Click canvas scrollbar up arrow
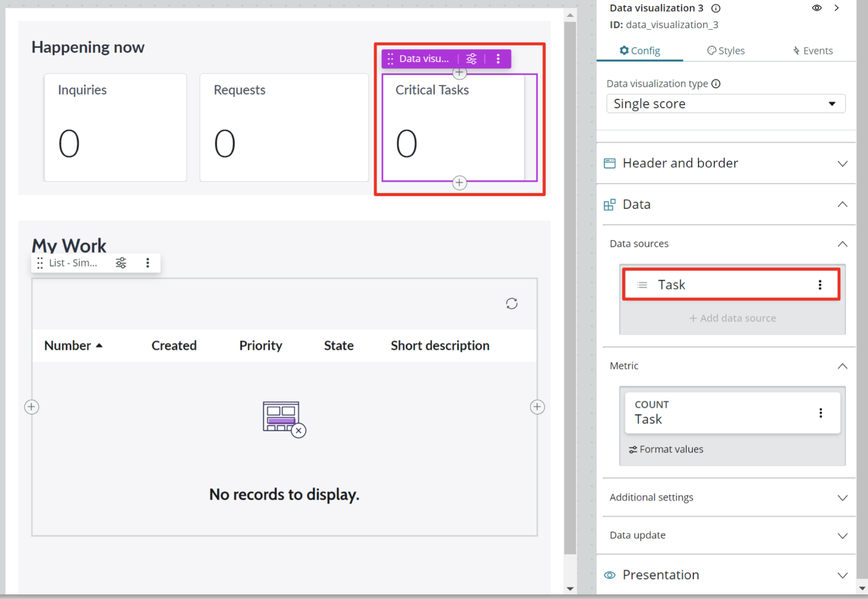This screenshot has width=868, height=599. [x=570, y=15]
